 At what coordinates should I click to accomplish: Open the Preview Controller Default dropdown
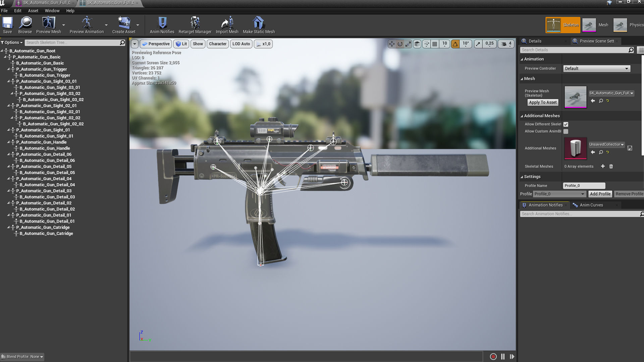pos(596,68)
